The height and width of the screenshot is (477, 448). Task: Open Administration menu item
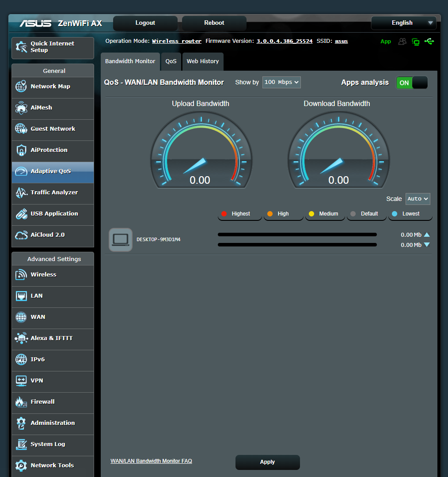pyautogui.click(x=53, y=424)
